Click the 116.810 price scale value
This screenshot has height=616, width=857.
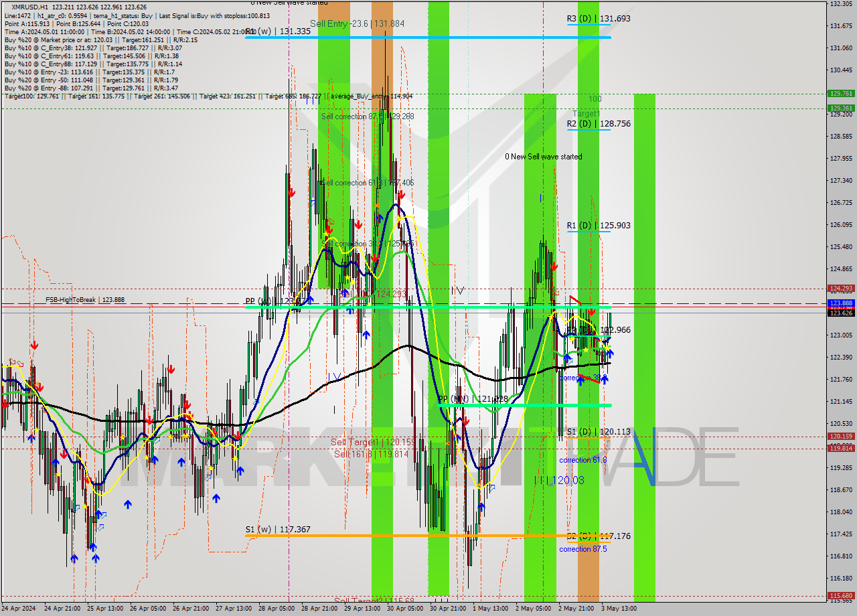point(841,556)
